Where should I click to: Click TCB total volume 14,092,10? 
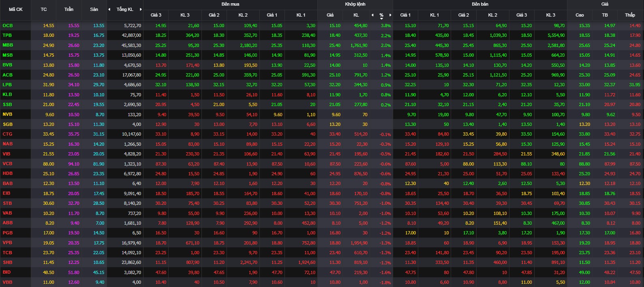tap(131, 253)
